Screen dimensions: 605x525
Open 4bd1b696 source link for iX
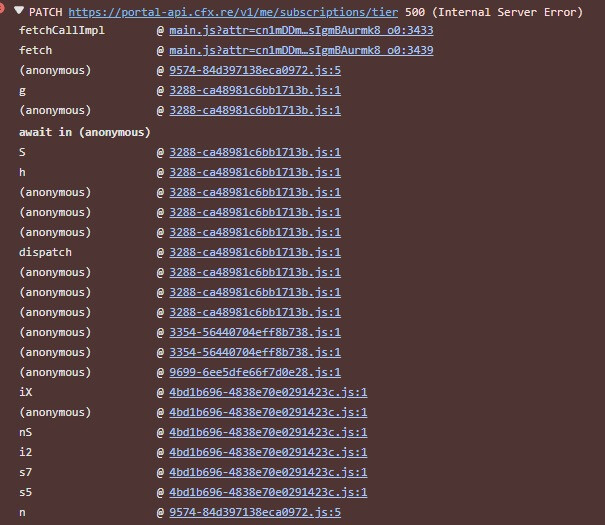coord(268,392)
